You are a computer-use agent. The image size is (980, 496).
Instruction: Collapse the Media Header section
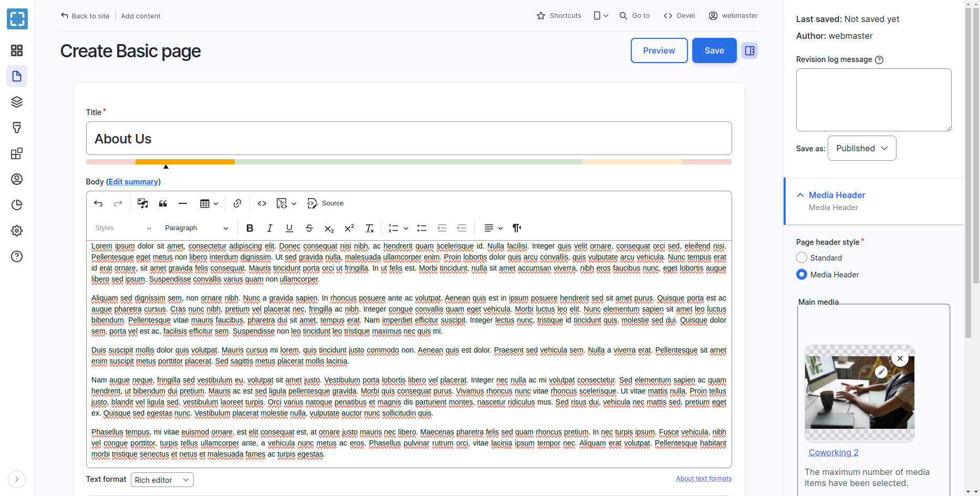point(874,201)
